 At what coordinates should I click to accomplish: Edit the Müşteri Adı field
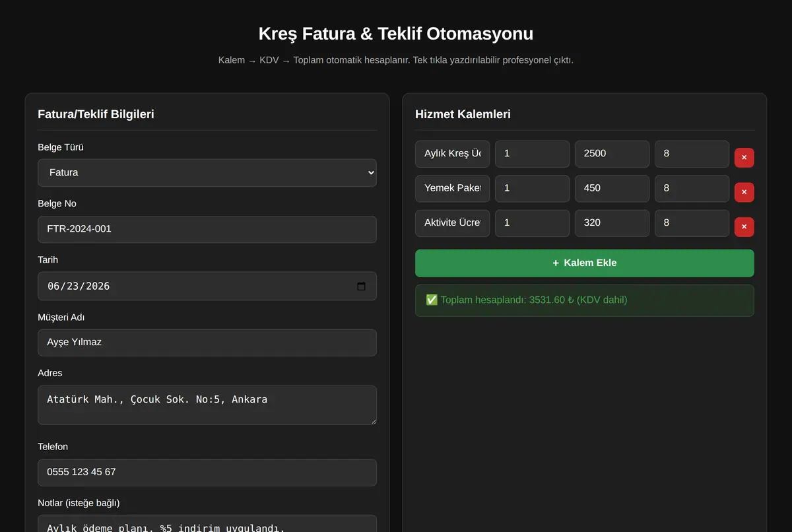pyautogui.click(x=207, y=343)
